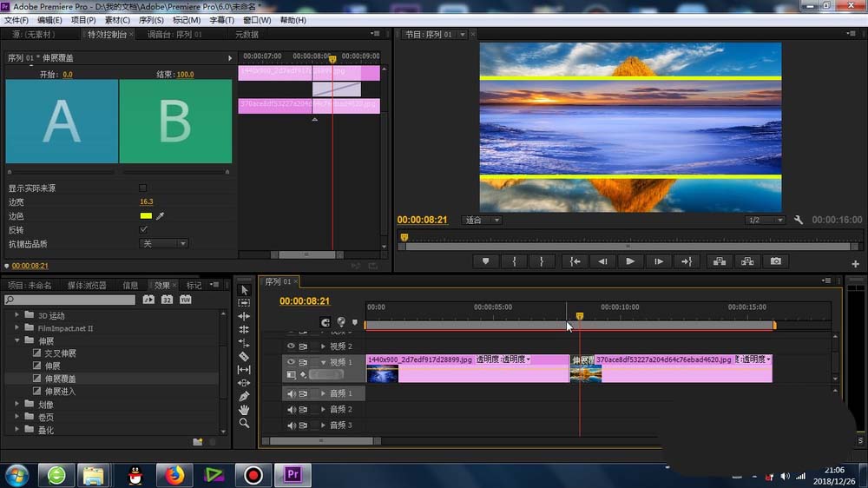The height and width of the screenshot is (488, 868).
Task: Open the yellow 边色 color swatch
Action: point(146,216)
